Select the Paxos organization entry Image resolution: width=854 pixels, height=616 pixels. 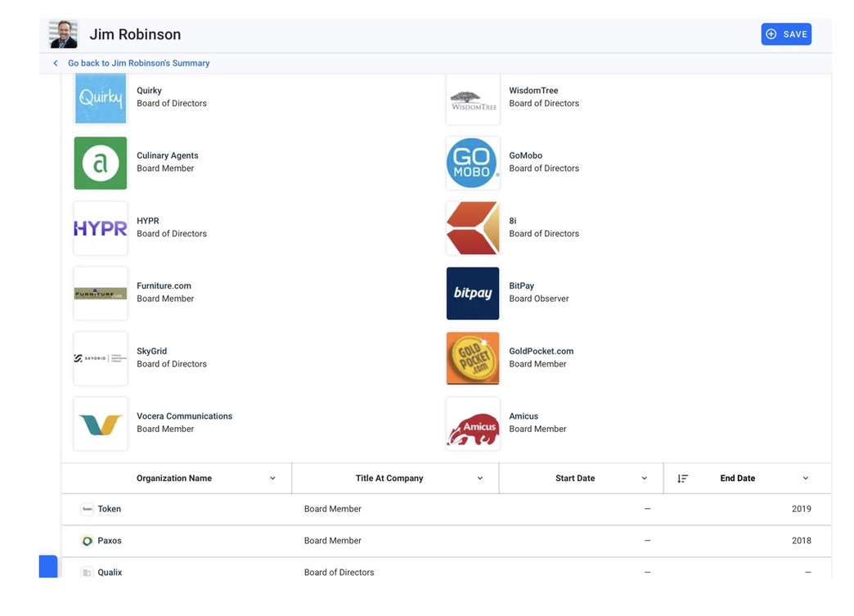(x=110, y=541)
